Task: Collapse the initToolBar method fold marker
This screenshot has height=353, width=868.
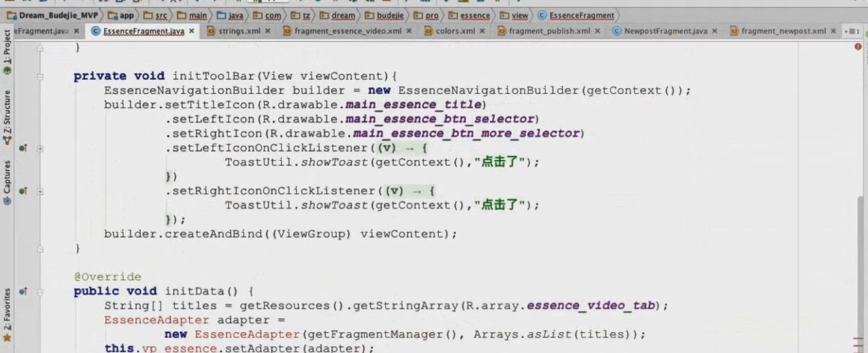Action: coord(40,77)
